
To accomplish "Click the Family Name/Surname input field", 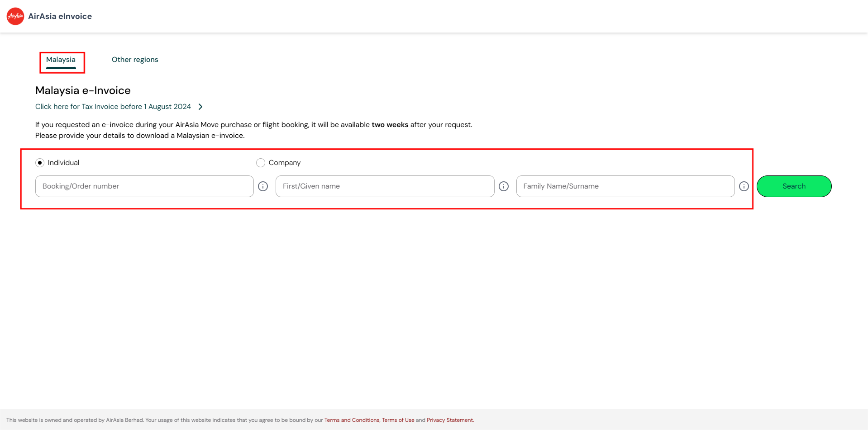I will 625,186.
